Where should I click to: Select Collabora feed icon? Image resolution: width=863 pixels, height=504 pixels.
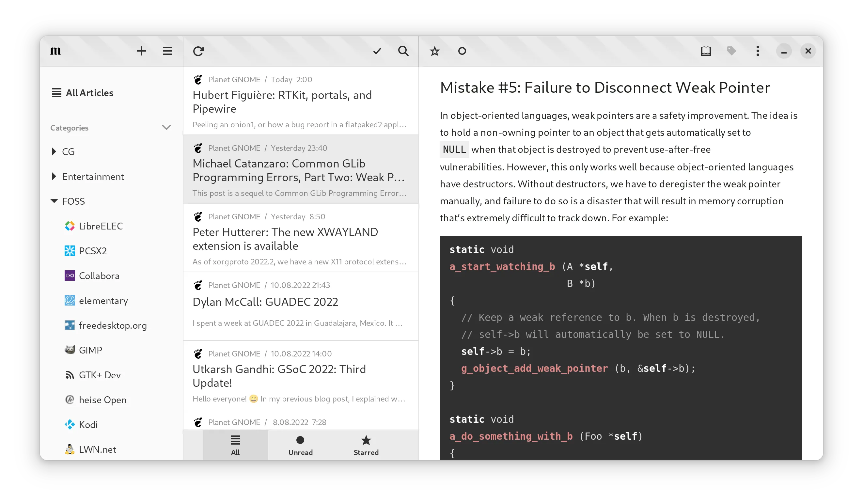point(70,276)
